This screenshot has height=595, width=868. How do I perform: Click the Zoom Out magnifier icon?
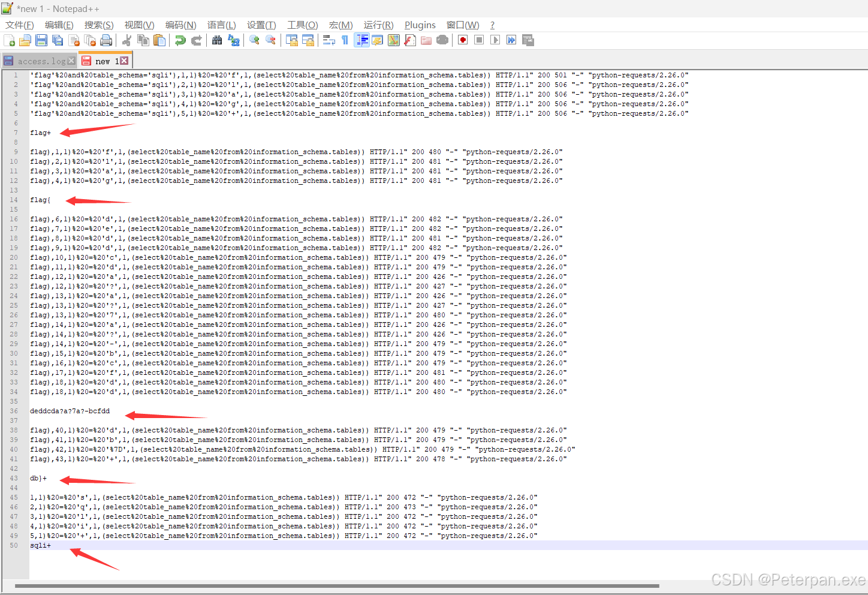click(271, 40)
